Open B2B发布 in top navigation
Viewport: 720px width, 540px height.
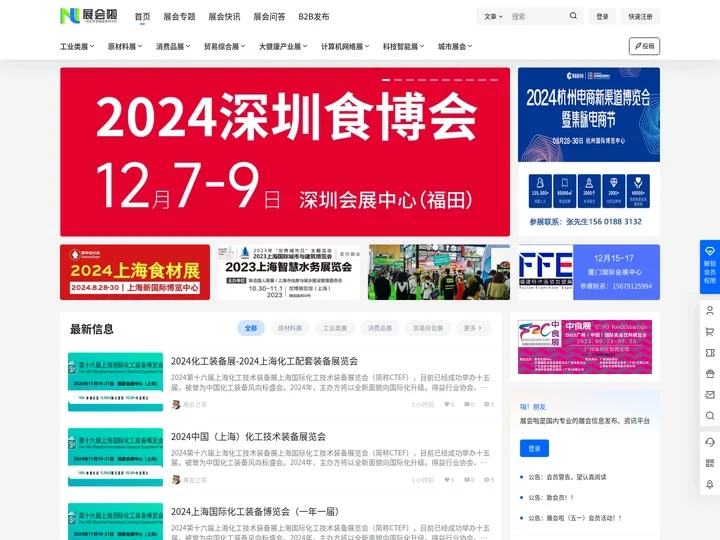tap(314, 17)
